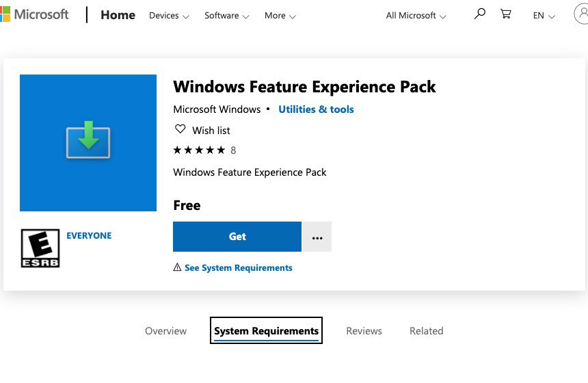This screenshot has width=588, height=383.
Task: Click the app download tile image
Action: 88,142
